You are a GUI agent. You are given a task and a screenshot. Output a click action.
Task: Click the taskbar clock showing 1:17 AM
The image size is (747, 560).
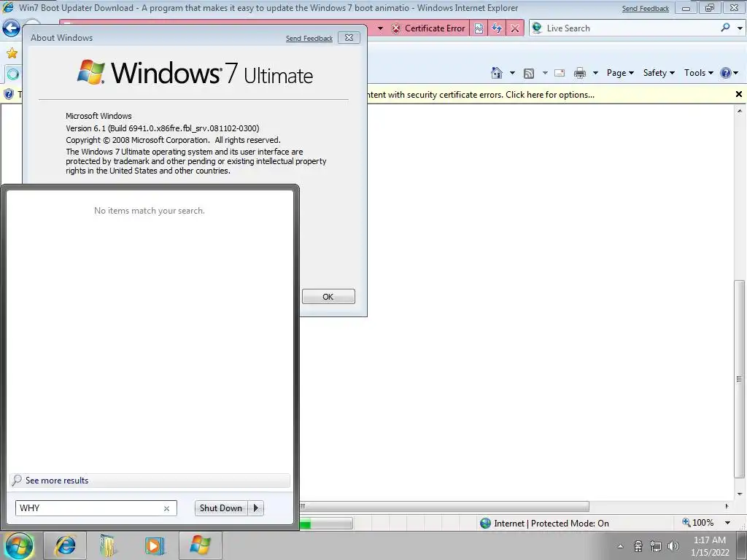(x=710, y=546)
